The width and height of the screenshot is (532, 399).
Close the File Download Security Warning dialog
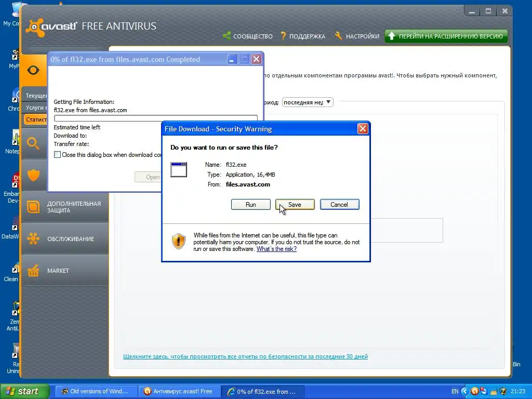[363, 129]
